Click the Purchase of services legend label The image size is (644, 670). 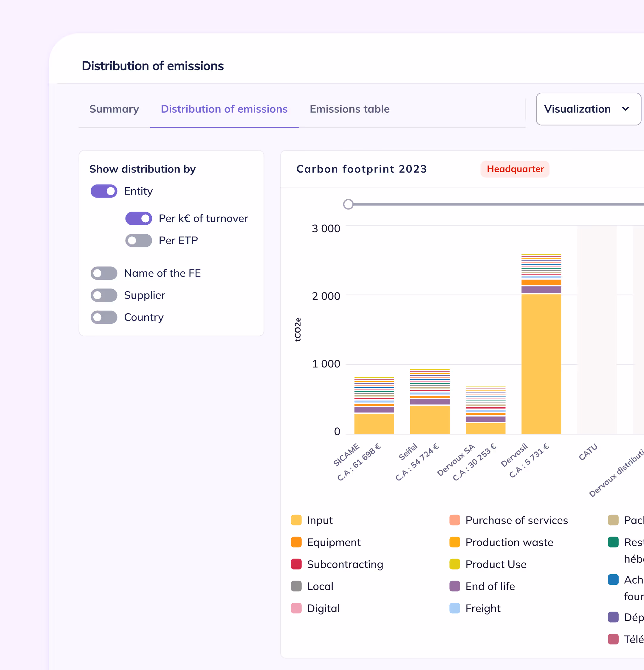[516, 520]
